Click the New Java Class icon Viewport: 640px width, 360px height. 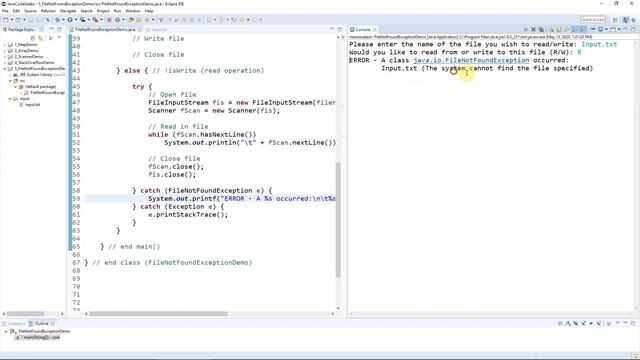pos(118,20)
